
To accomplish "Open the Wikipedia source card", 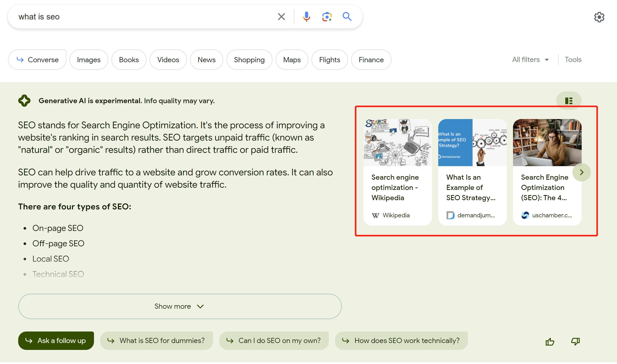I will (398, 172).
